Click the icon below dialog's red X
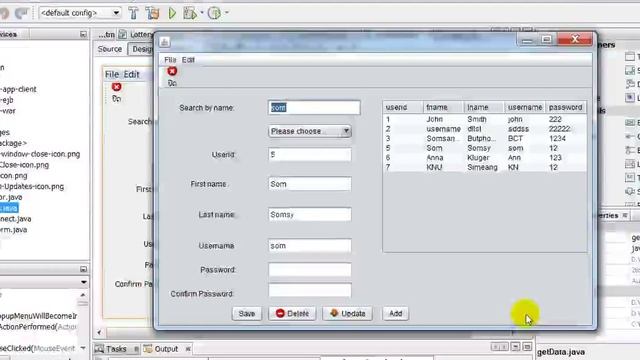 tap(172, 83)
